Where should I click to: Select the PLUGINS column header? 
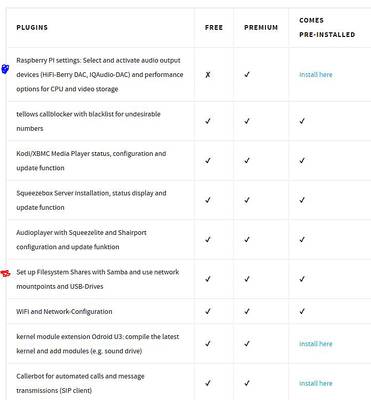click(x=32, y=27)
